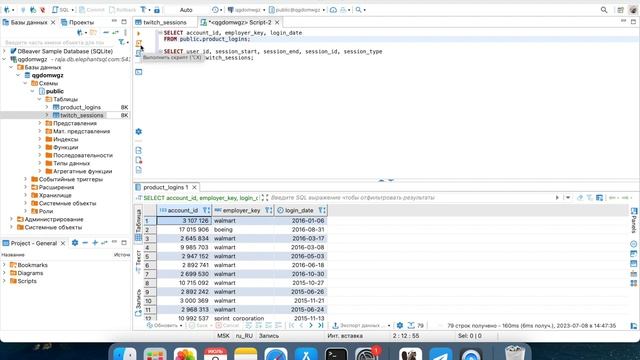640x360 pixels.
Task: Click the Project panel settings gear
Action: pyautogui.click(x=75, y=243)
